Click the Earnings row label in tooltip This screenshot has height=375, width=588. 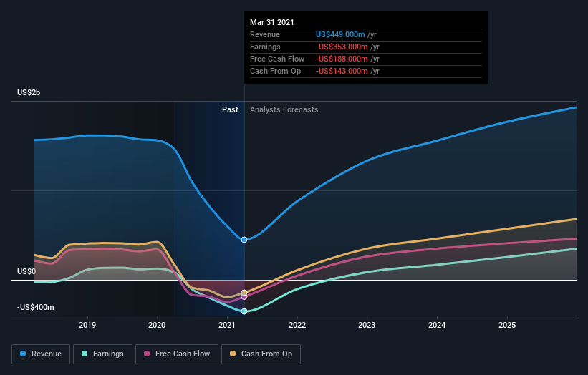coord(265,47)
